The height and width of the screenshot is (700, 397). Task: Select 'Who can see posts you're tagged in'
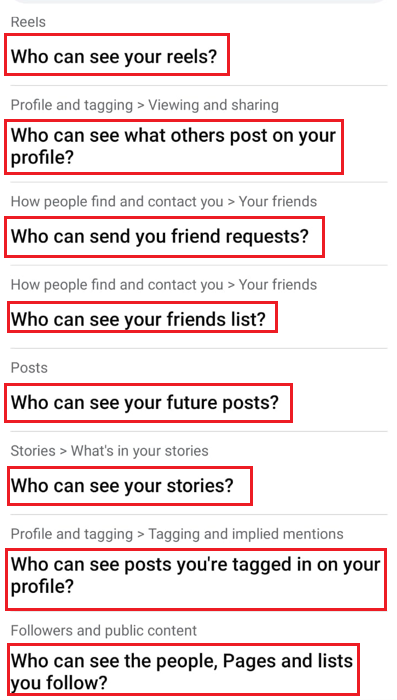(195, 575)
